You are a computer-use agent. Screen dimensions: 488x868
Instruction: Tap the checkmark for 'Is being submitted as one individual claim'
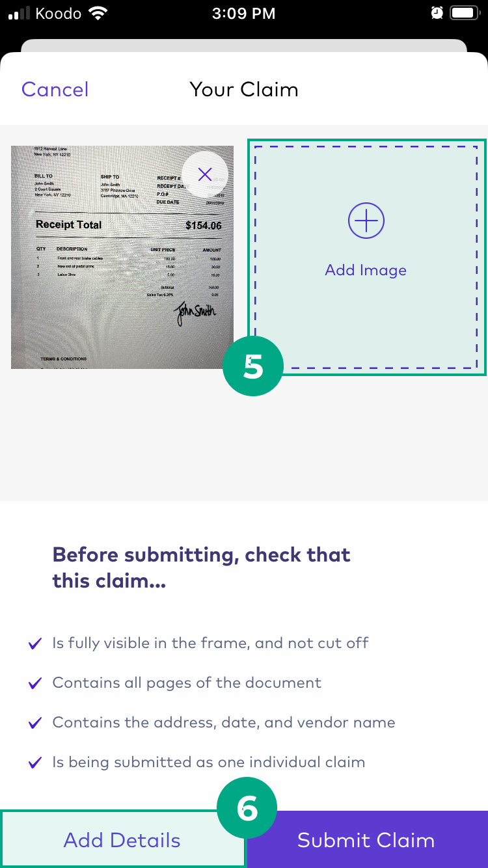click(x=34, y=762)
